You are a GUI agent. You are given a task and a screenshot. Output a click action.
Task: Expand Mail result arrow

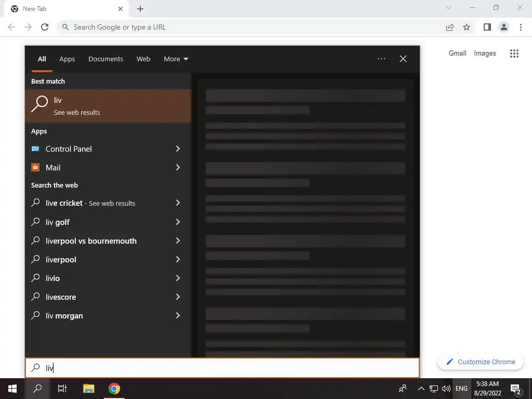coord(178,167)
